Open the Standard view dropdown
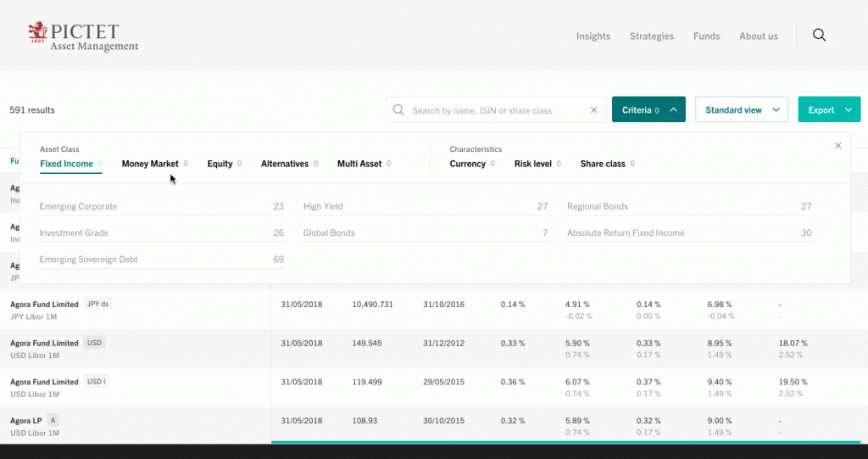 [742, 109]
